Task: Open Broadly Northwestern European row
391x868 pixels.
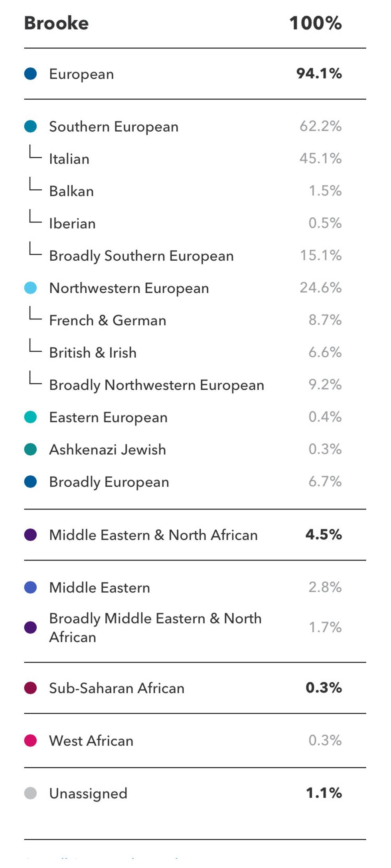Action: (195, 385)
